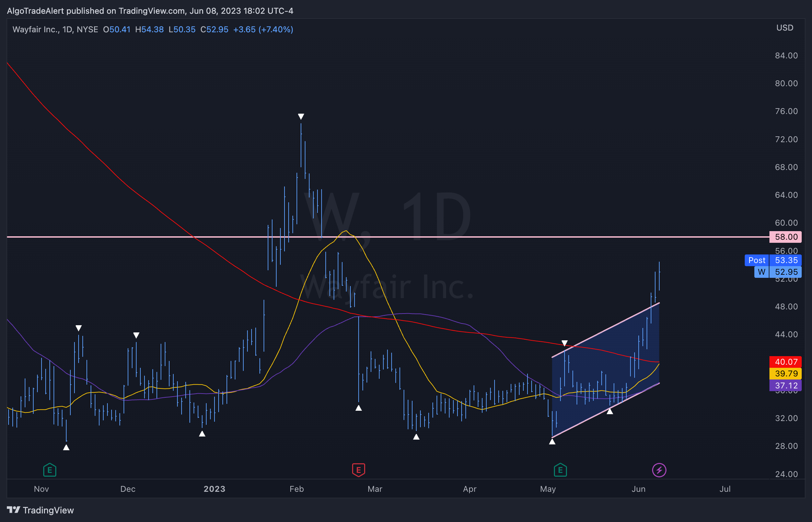Viewport: 812px width, 522px height.
Task: Click the Post 53.35 price label
Action: point(773,260)
